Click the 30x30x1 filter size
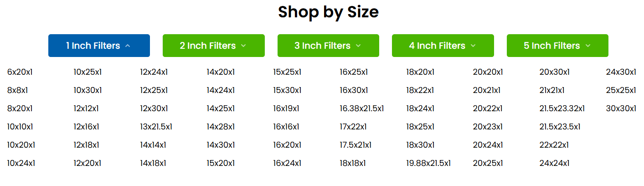644x186 pixels. (621, 108)
